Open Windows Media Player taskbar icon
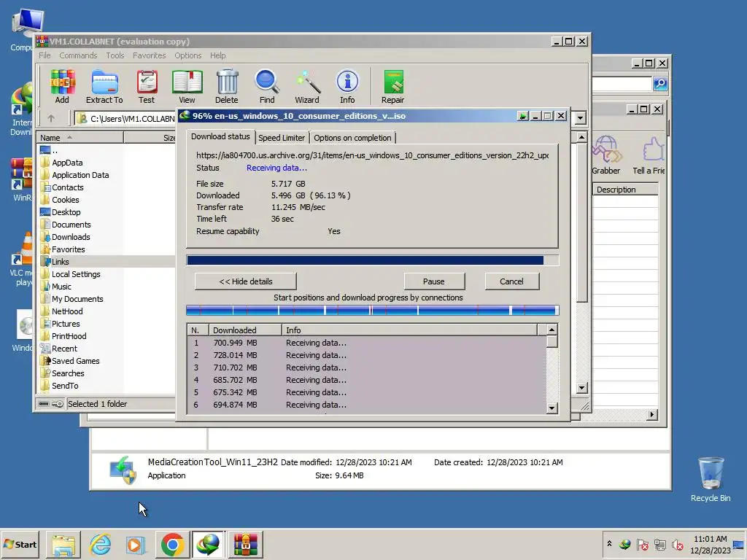 coord(136,544)
